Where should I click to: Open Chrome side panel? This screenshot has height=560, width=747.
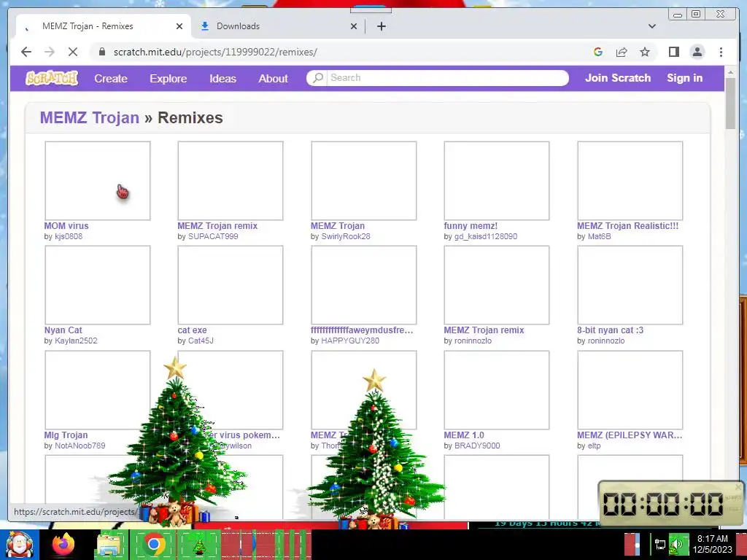point(673,52)
